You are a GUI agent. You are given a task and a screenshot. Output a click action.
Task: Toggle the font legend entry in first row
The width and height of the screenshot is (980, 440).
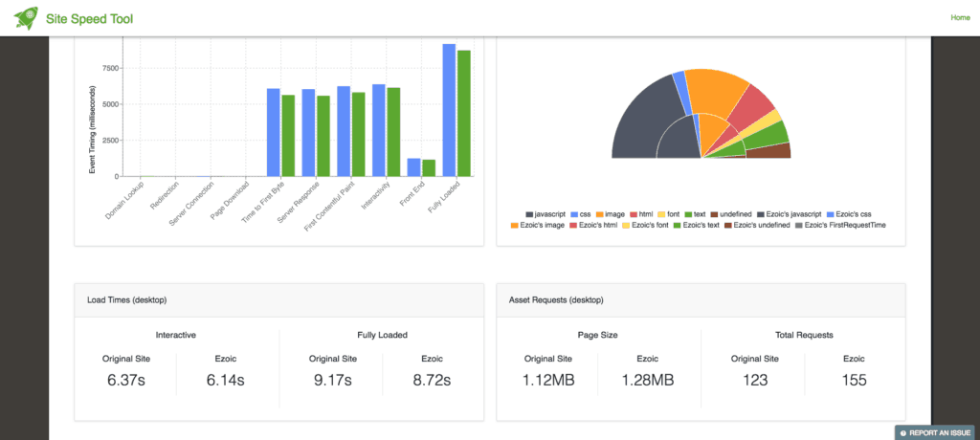pos(669,214)
